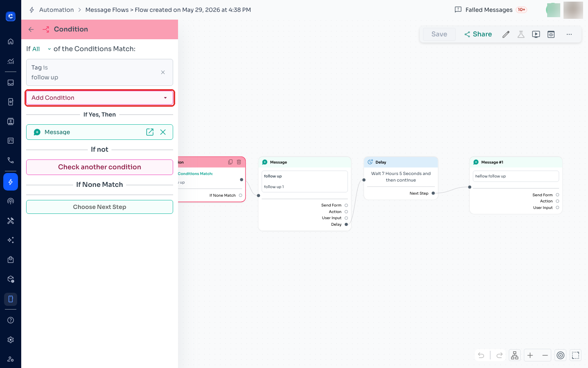Screen dimensions: 588x368
Task: Redo the last canvas change
Action: (499, 355)
